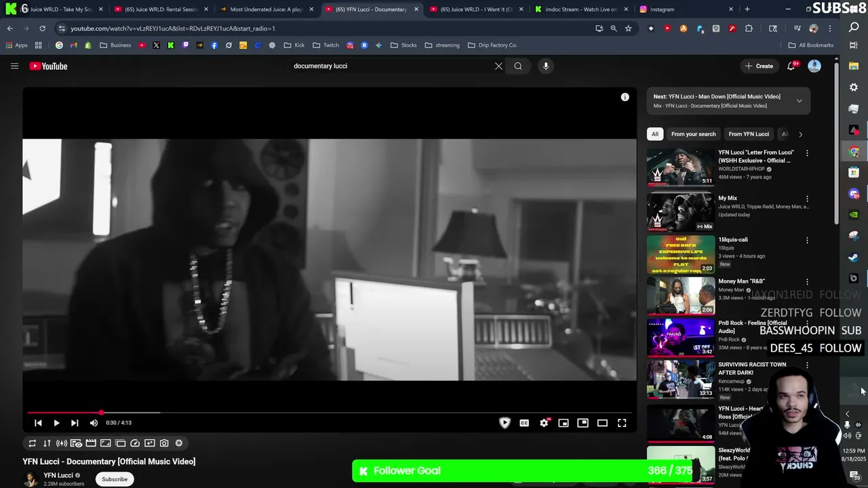This screenshot has height=488, width=868.
Task: Click the reverse playlist arrows icon
Action: click(x=47, y=443)
